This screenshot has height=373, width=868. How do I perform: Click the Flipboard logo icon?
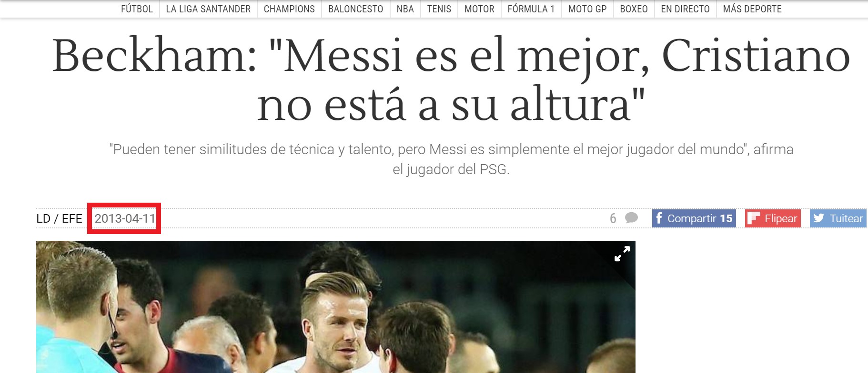tap(753, 218)
